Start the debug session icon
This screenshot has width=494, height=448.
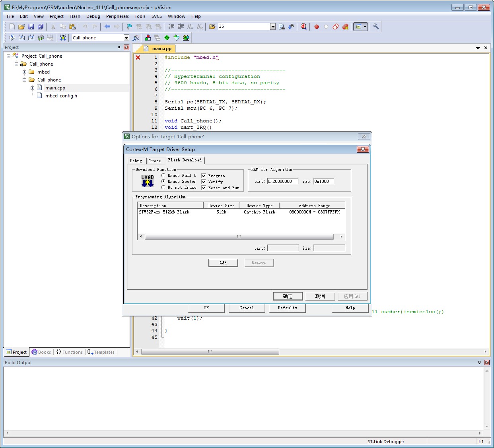pos(303,27)
